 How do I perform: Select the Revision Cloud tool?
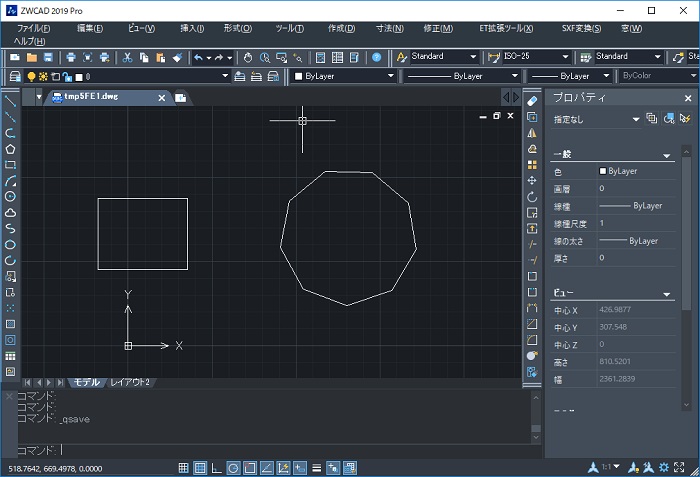coord(10,213)
